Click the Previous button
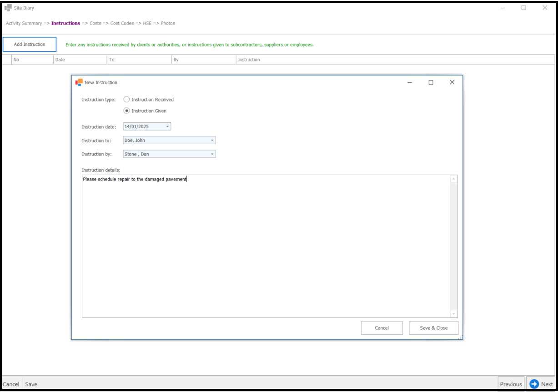 pyautogui.click(x=511, y=384)
